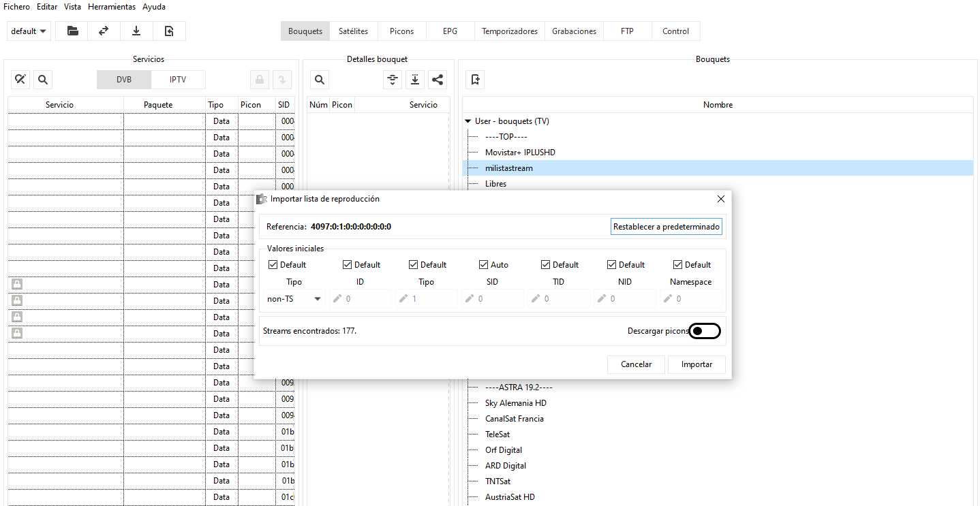
Task: Click Restablecer a predeterminado button
Action: 666,227
